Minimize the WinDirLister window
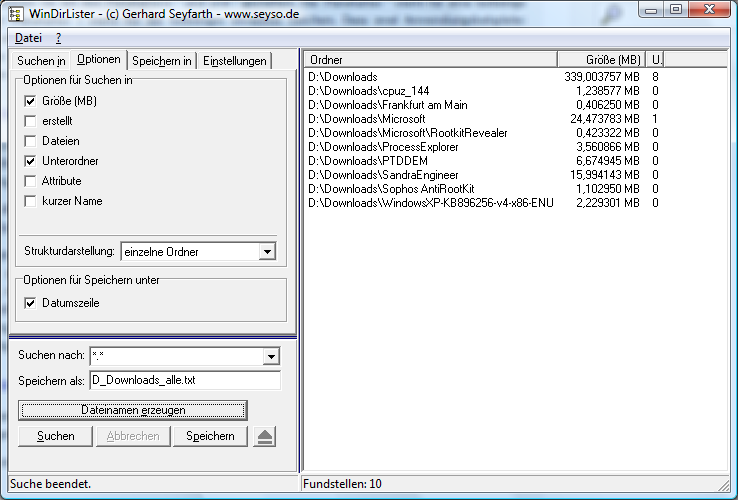The width and height of the screenshot is (738, 500). (x=651, y=9)
